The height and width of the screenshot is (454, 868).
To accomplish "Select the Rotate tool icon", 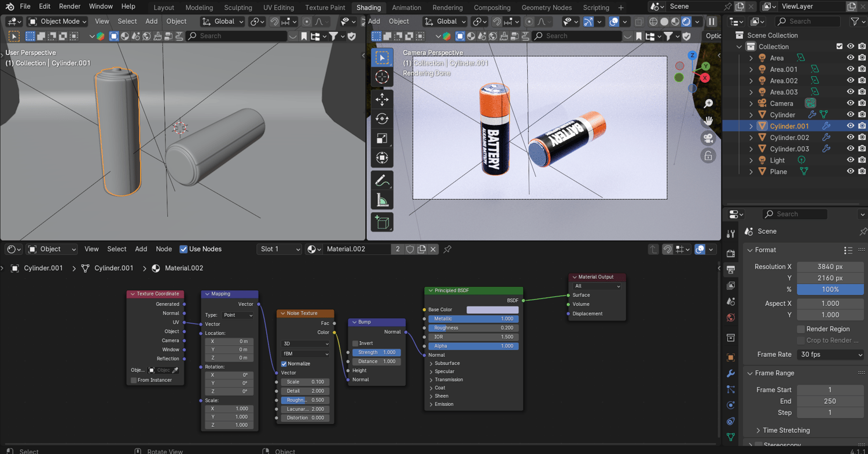I will point(382,119).
